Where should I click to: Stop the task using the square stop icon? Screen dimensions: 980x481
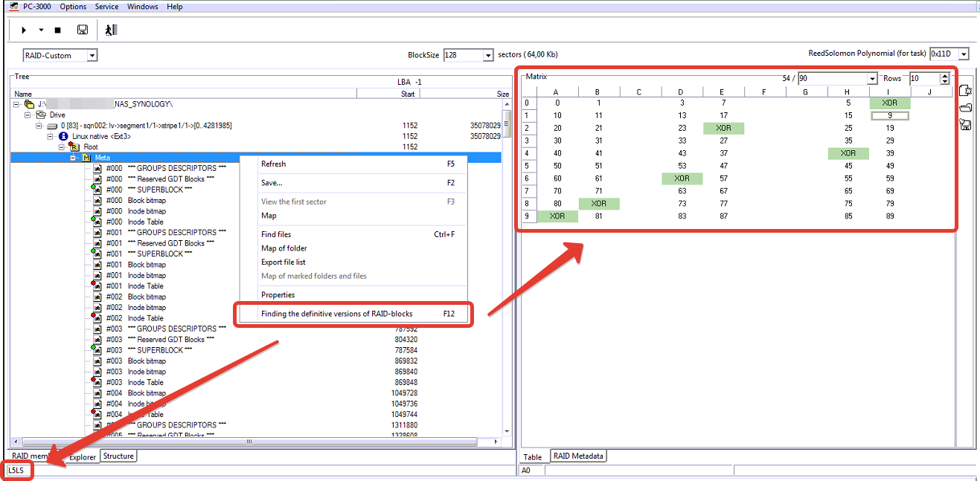point(58,30)
